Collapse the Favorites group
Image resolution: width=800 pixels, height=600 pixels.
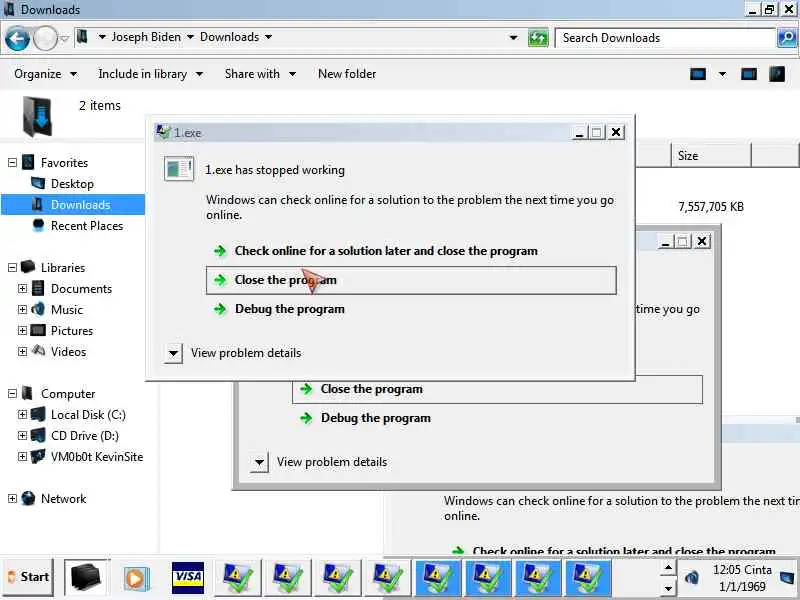(x=12, y=163)
